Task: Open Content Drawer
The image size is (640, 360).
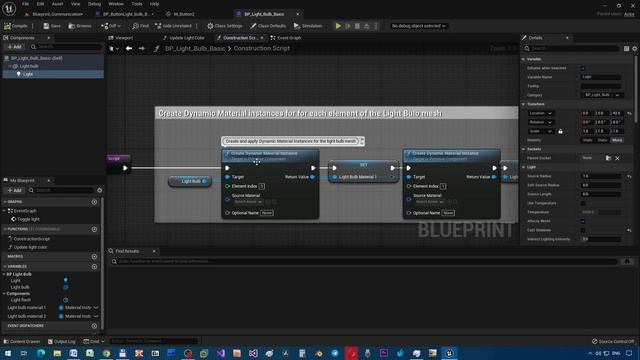Action: pyautogui.click(x=22, y=341)
